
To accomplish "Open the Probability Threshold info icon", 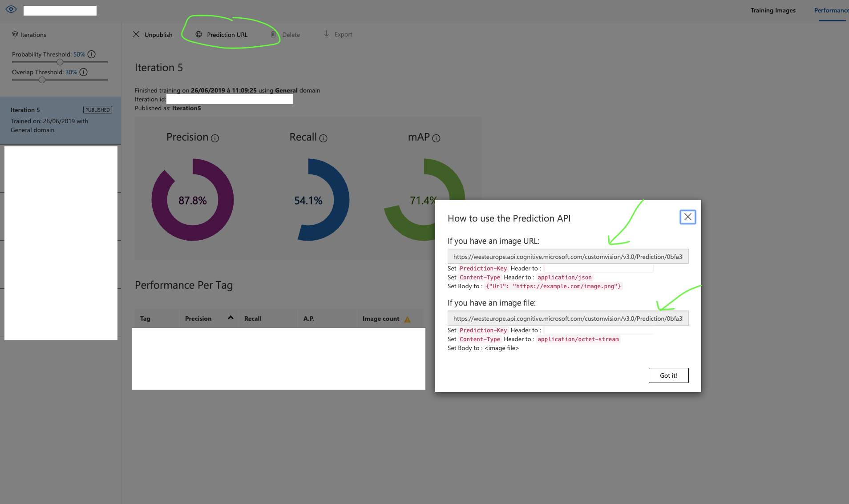I will 92,54.
